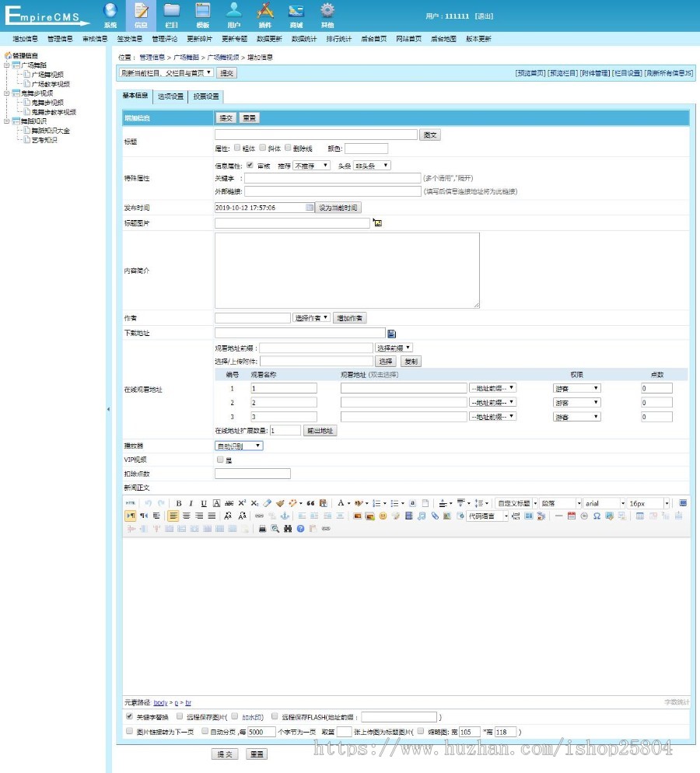Open the 推荐 dropdown showing 不推荐
This screenshot has height=773, width=700.
tap(310, 166)
